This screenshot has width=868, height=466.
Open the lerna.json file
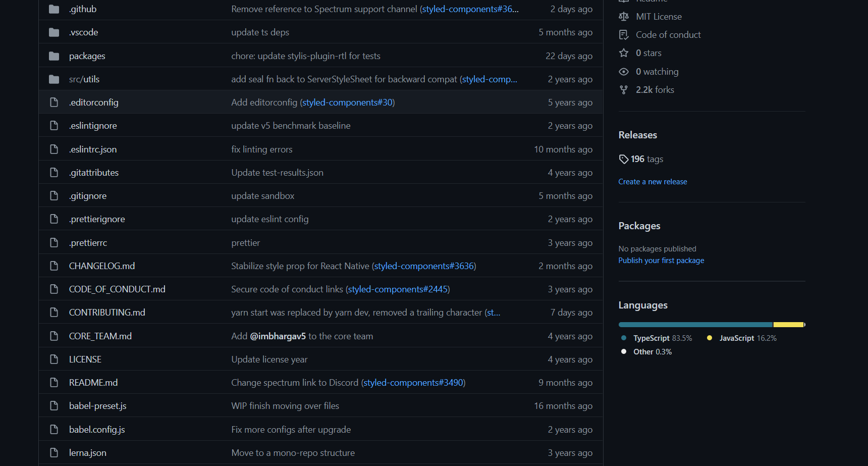(88, 453)
